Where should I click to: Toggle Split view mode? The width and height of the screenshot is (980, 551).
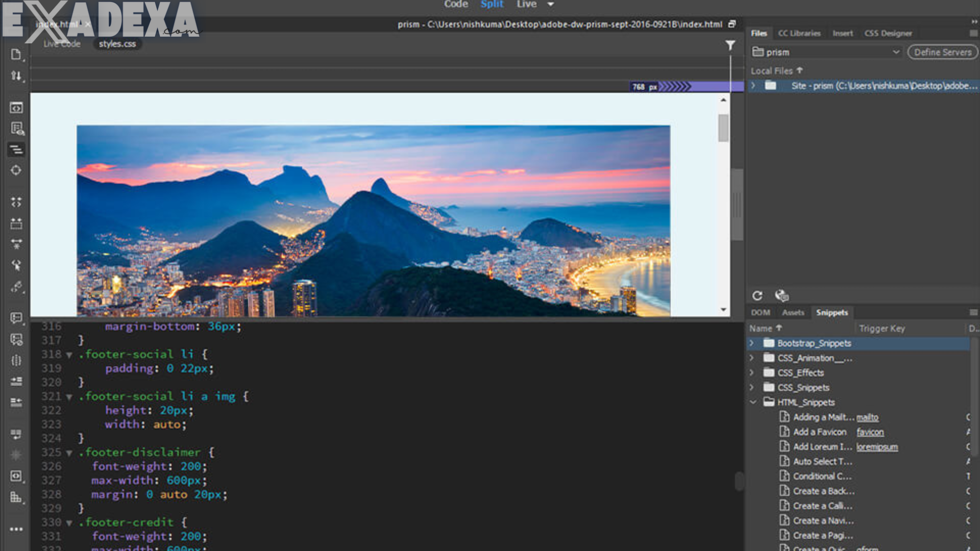coord(492,4)
